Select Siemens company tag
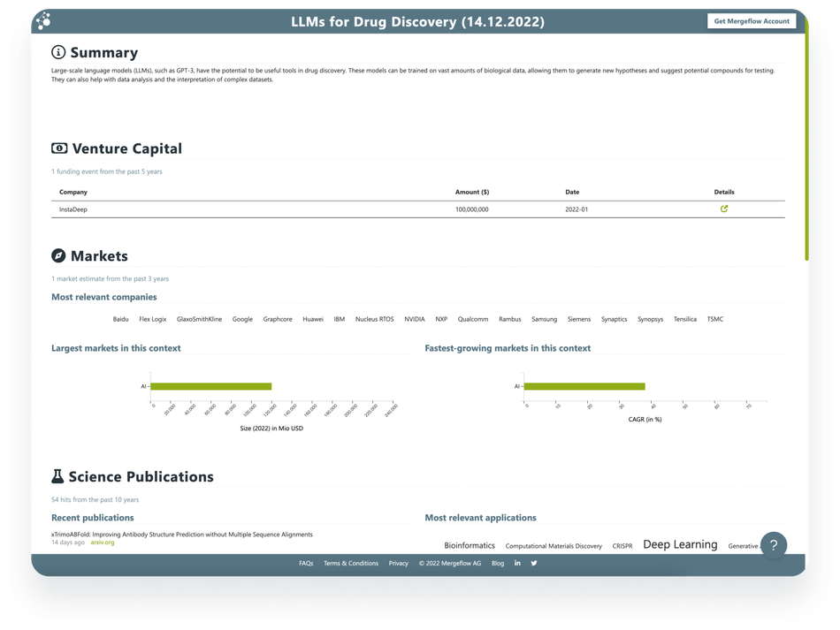Viewport: 840px width, 630px height. [x=579, y=319]
